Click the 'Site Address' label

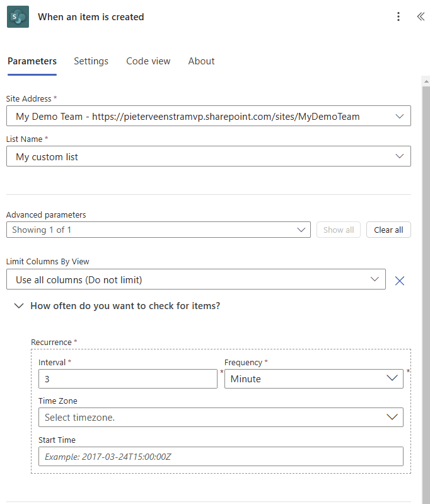[28, 98]
